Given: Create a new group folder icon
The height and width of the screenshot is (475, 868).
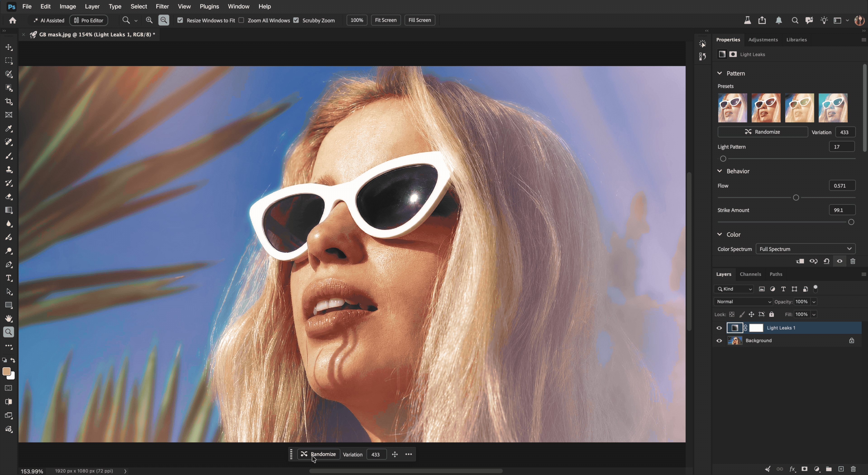Looking at the screenshot, I should click(829, 469).
